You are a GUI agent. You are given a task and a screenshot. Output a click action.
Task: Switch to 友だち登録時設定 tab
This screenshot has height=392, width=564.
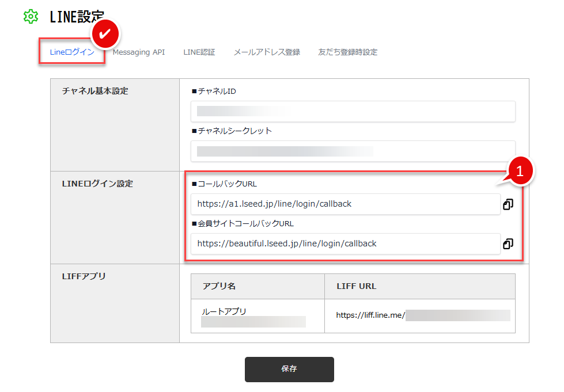point(347,52)
